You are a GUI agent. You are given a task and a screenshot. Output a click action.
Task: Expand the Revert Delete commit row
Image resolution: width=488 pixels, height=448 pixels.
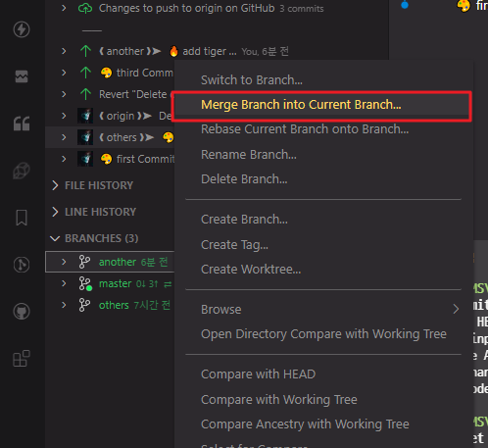[x=64, y=94]
